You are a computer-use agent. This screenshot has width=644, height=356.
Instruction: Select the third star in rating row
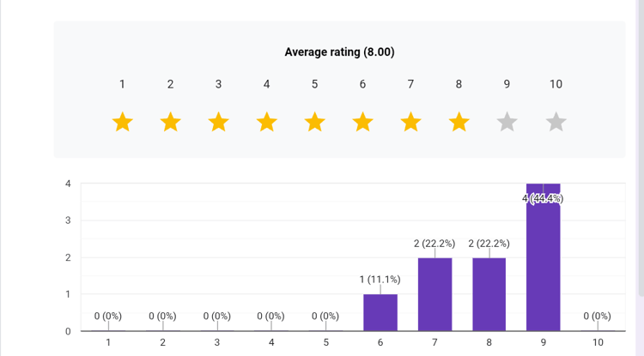(219, 123)
